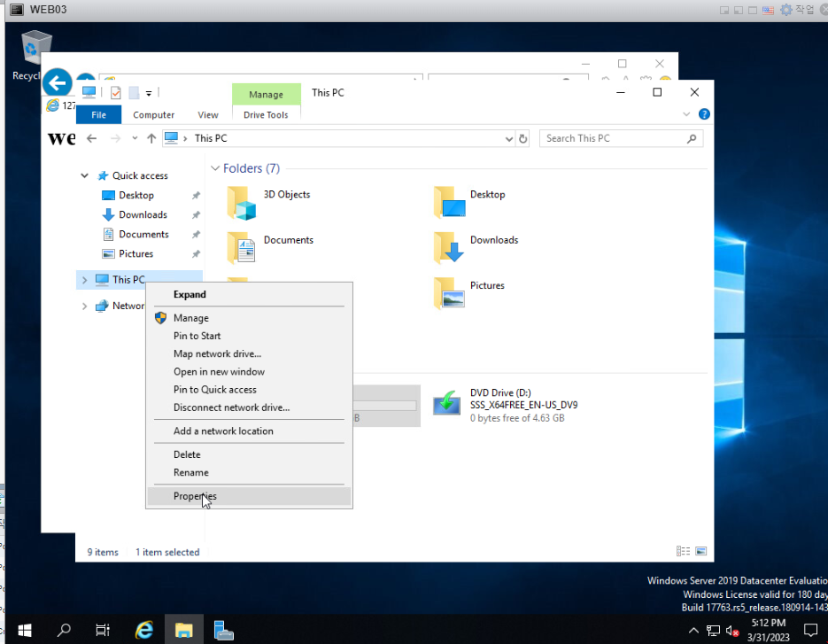Screen dimensions: 828x644
Task: Select Downloads under Quick access
Action: [x=143, y=214]
